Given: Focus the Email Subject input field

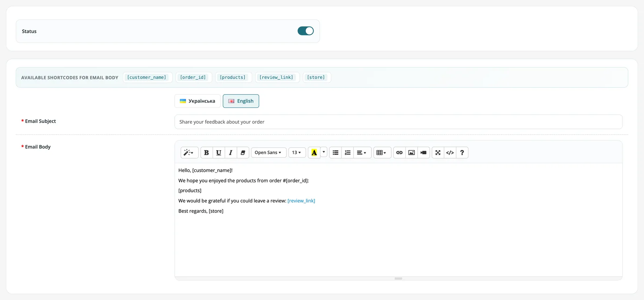Looking at the screenshot, I should (398, 122).
